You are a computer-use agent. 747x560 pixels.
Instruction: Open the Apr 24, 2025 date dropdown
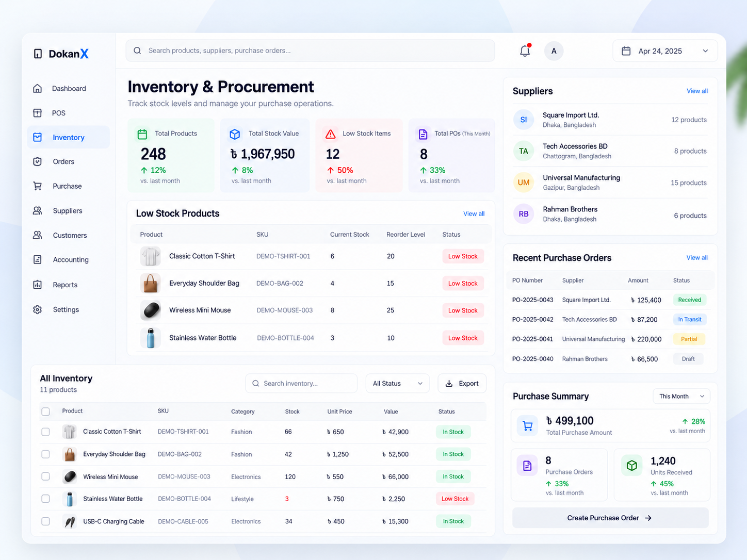(665, 51)
